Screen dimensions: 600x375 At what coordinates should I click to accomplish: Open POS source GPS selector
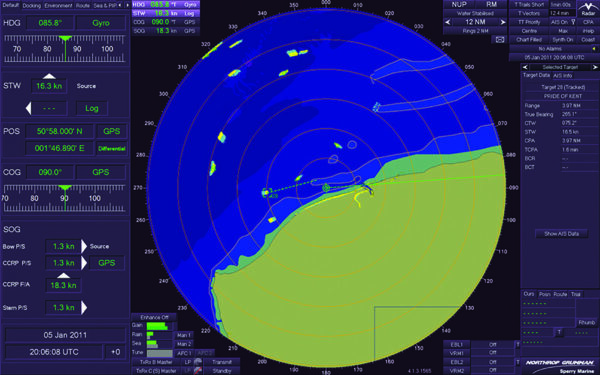click(x=111, y=131)
